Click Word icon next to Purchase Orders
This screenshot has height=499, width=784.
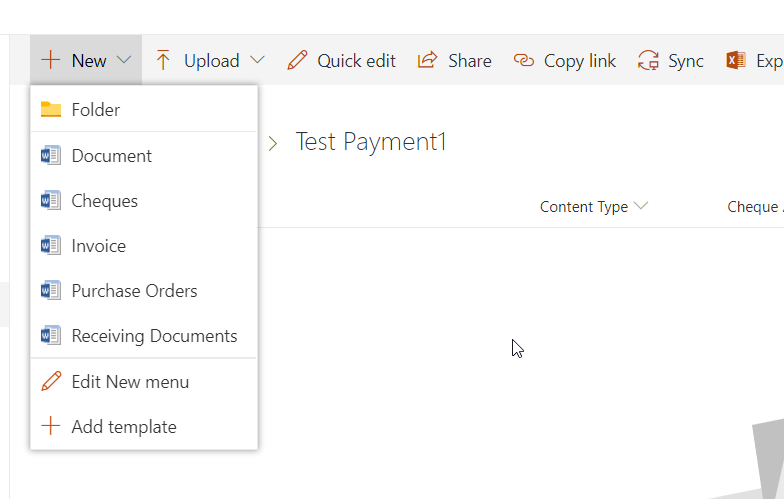point(50,290)
